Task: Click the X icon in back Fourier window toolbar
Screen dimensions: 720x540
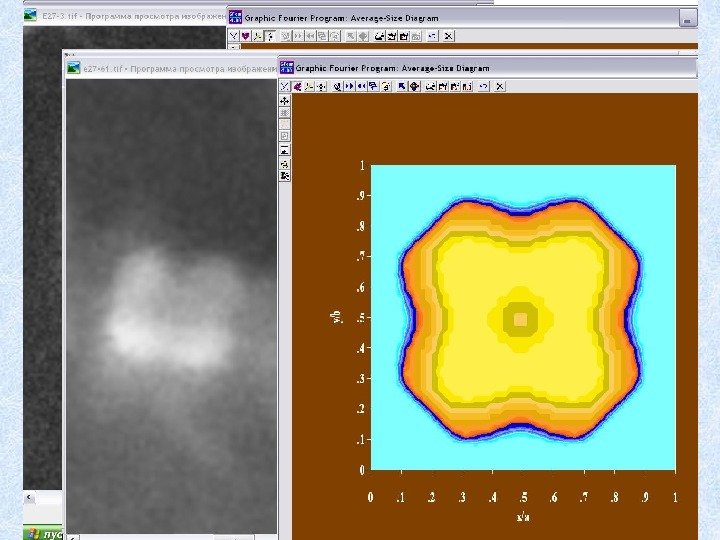Action: tap(448, 36)
